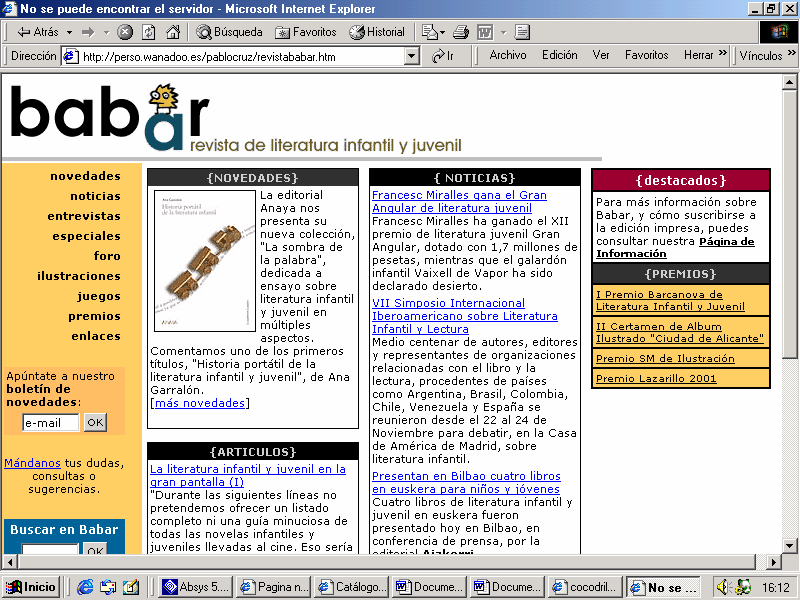Image resolution: width=800 pixels, height=600 pixels.
Task: Open the noticias sidebar link
Action: point(95,196)
